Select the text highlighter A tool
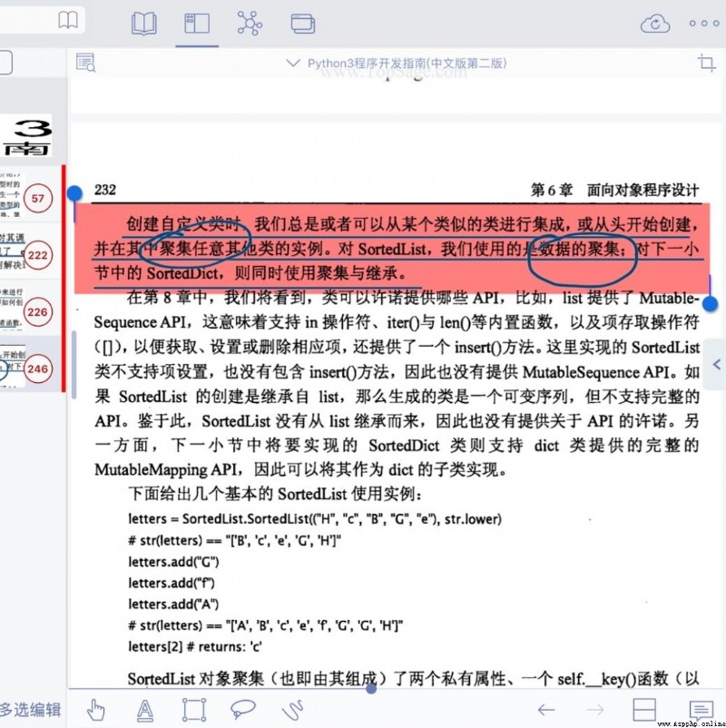 click(x=145, y=710)
